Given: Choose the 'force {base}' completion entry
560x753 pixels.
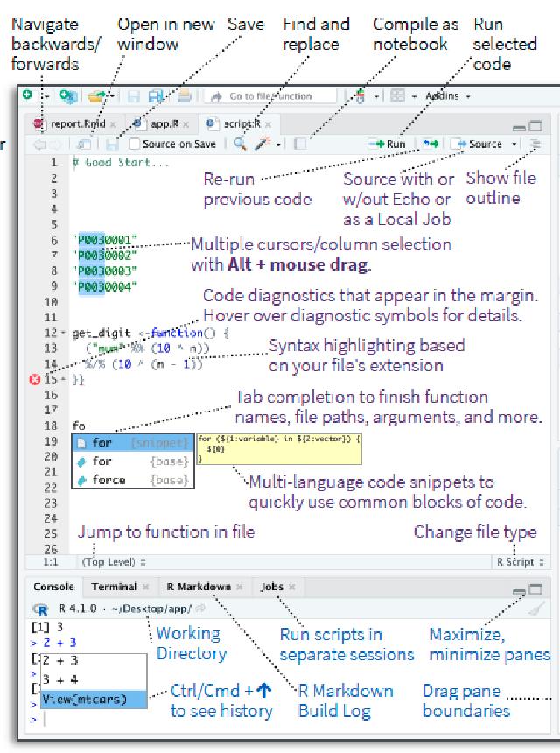Looking at the screenshot, I should [x=133, y=480].
